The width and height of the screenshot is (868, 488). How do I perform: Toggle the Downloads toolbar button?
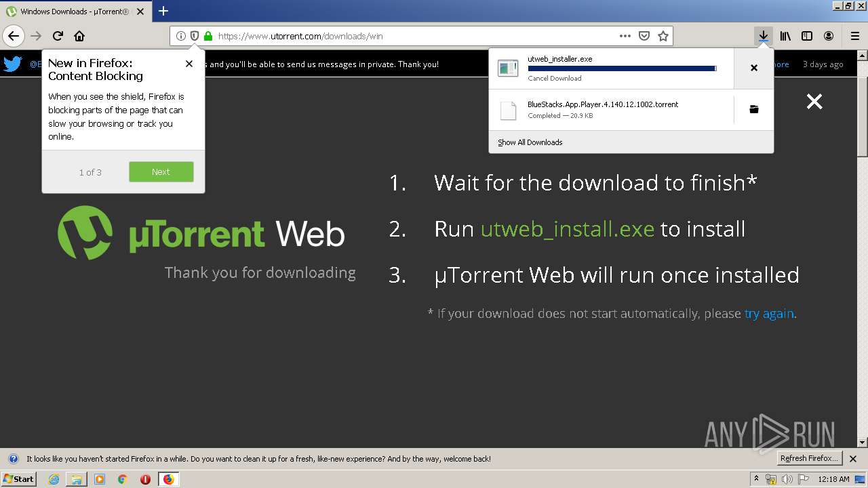click(764, 36)
